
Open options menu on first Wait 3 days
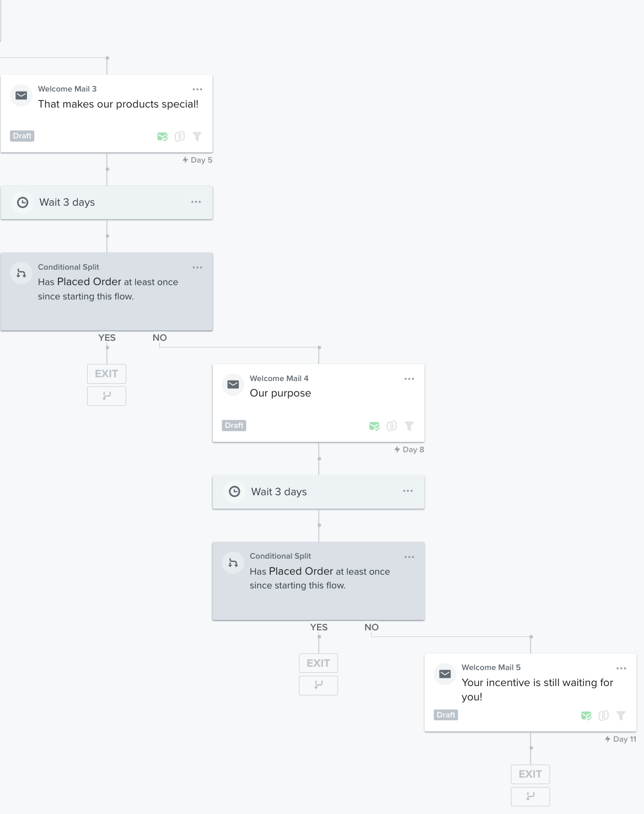[196, 202]
